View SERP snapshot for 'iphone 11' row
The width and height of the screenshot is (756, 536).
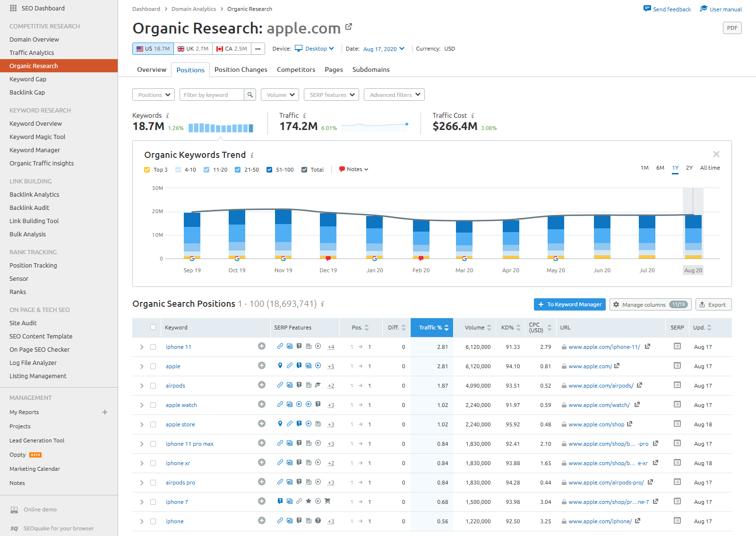click(677, 346)
